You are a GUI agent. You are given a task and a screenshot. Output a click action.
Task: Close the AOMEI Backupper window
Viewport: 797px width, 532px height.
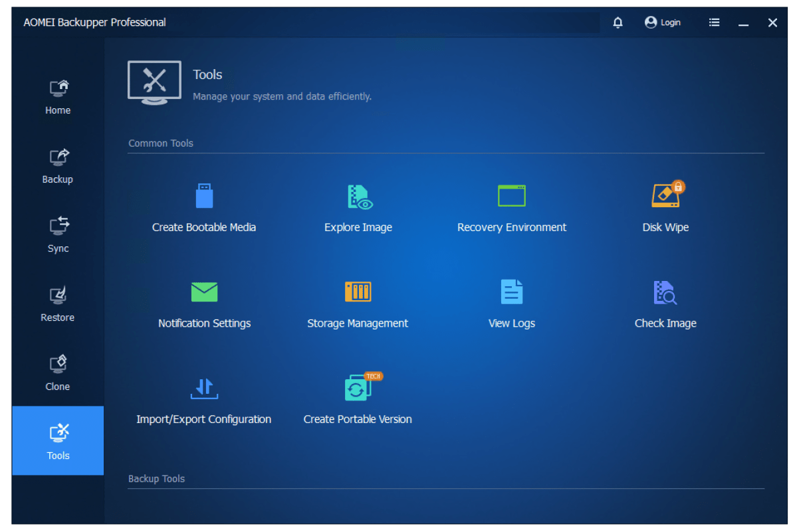tap(772, 23)
